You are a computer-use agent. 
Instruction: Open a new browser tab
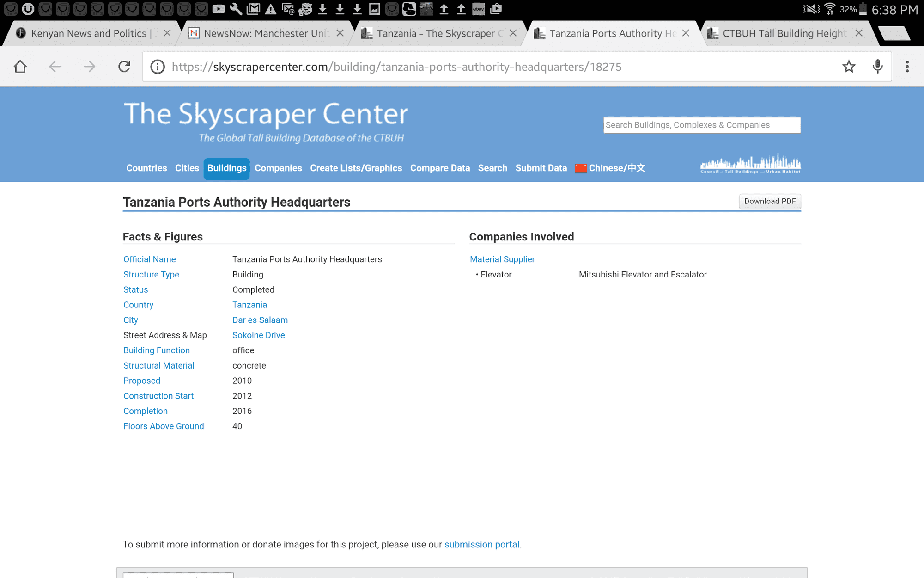(894, 33)
